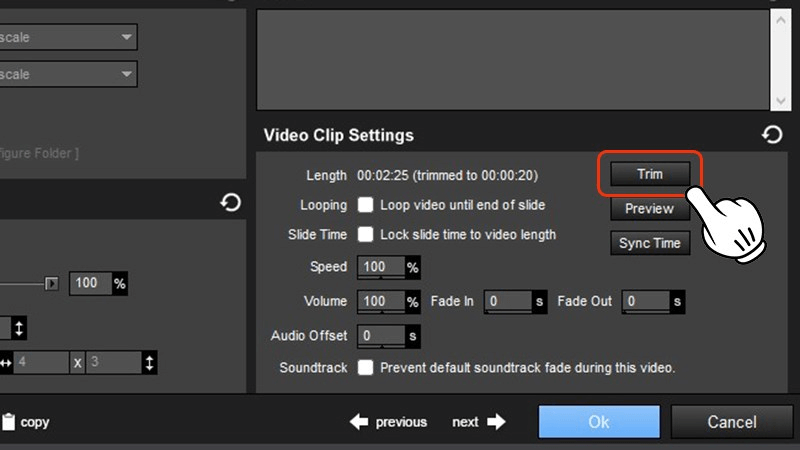Click the Fade In seconds field
The height and width of the screenshot is (450, 800).
[507, 301]
